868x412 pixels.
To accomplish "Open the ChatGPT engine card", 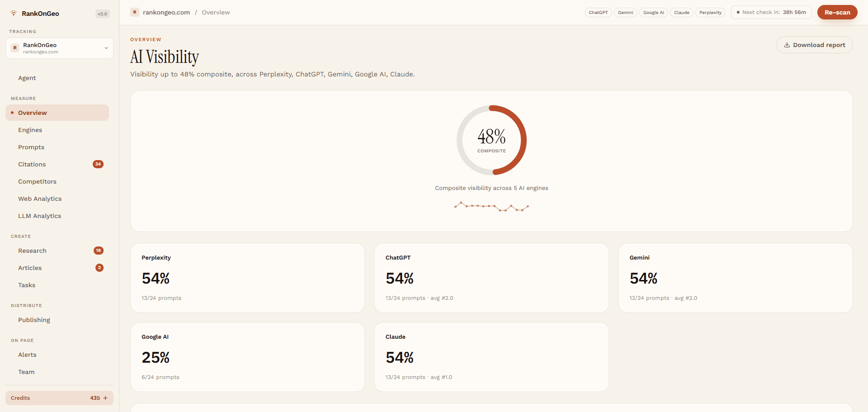I will click(492, 278).
